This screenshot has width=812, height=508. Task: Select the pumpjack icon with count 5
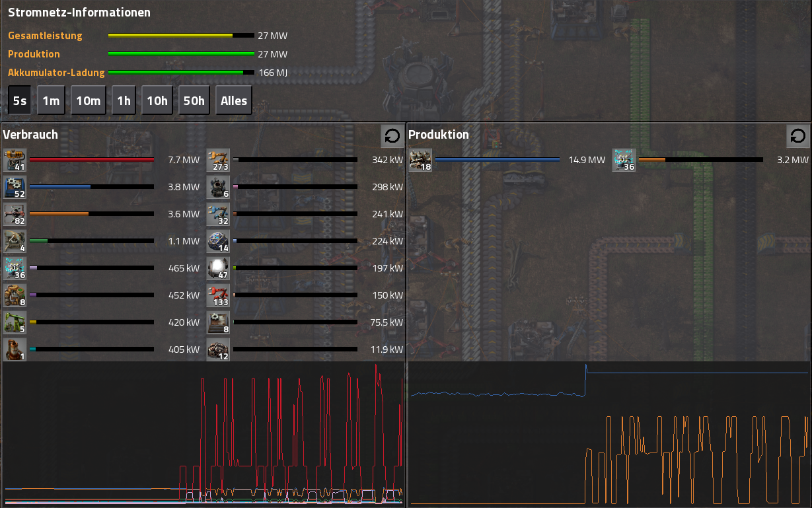pyautogui.click(x=15, y=322)
